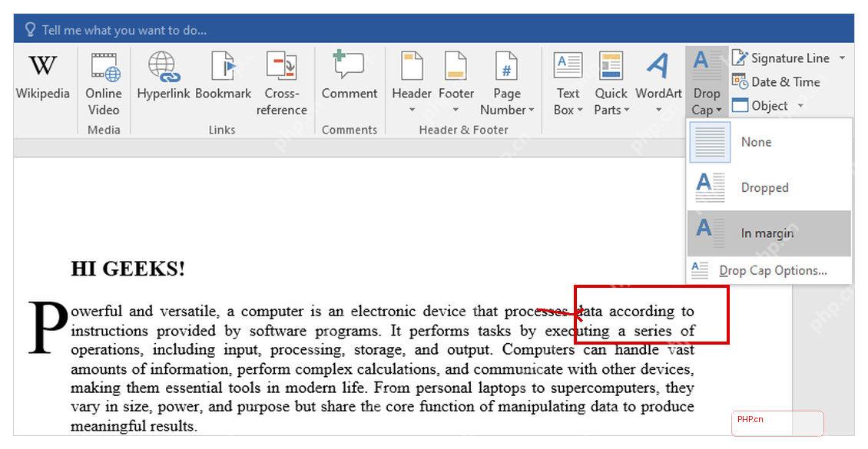Image resolution: width=868 pixels, height=449 pixels.
Task: Apply the In margin drop cap
Action: pos(769,233)
